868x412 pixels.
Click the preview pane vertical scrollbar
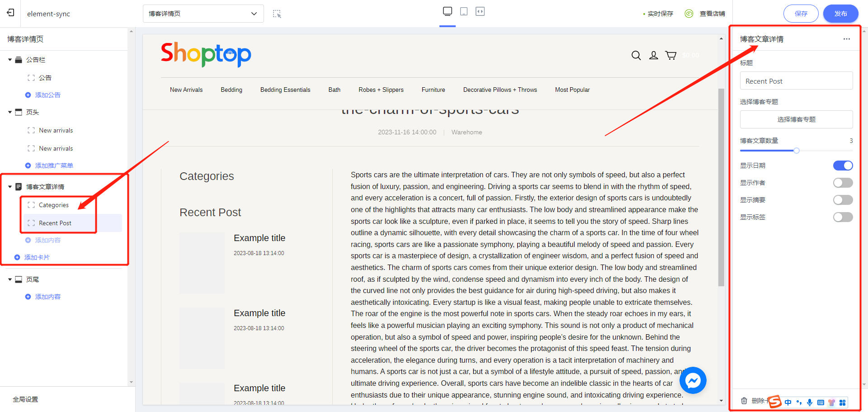pyautogui.click(x=721, y=187)
